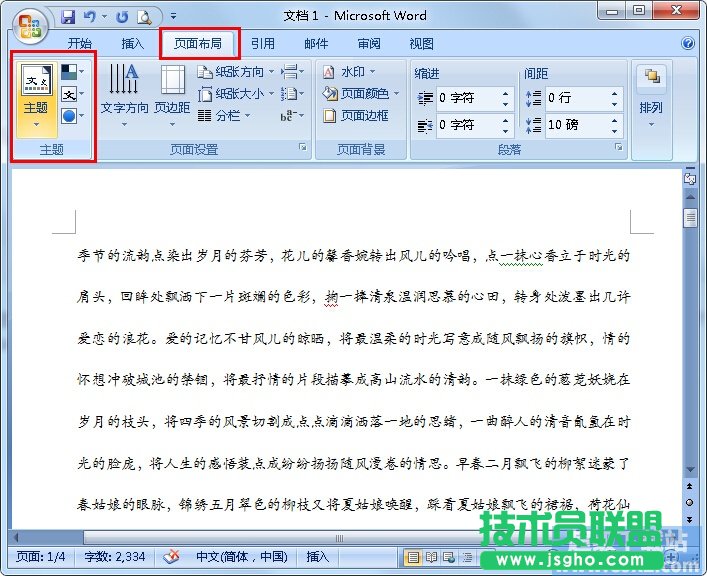Switch to the 引用 ribbon tab
This screenshot has height=576, width=707.
(x=262, y=44)
